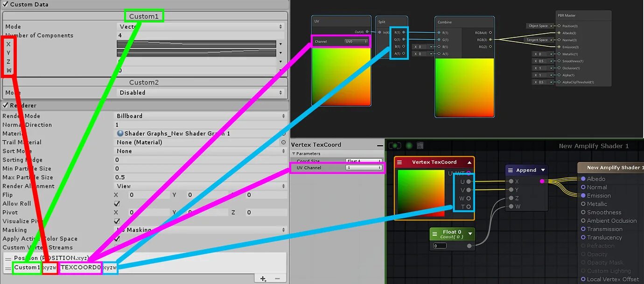Open the Append node hamburger menu
The height and width of the screenshot is (284, 644).
pyautogui.click(x=511, y=170)
